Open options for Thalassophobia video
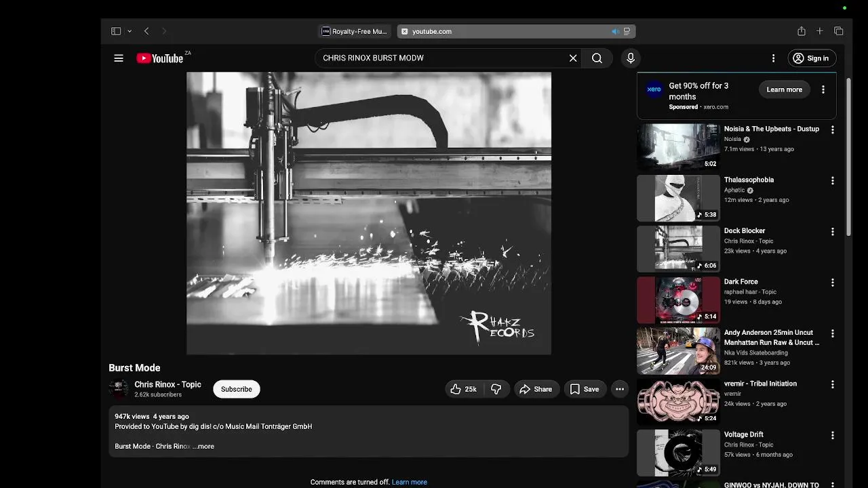The width and height of the screenshot is (868, 488). (x=833, y=181)
